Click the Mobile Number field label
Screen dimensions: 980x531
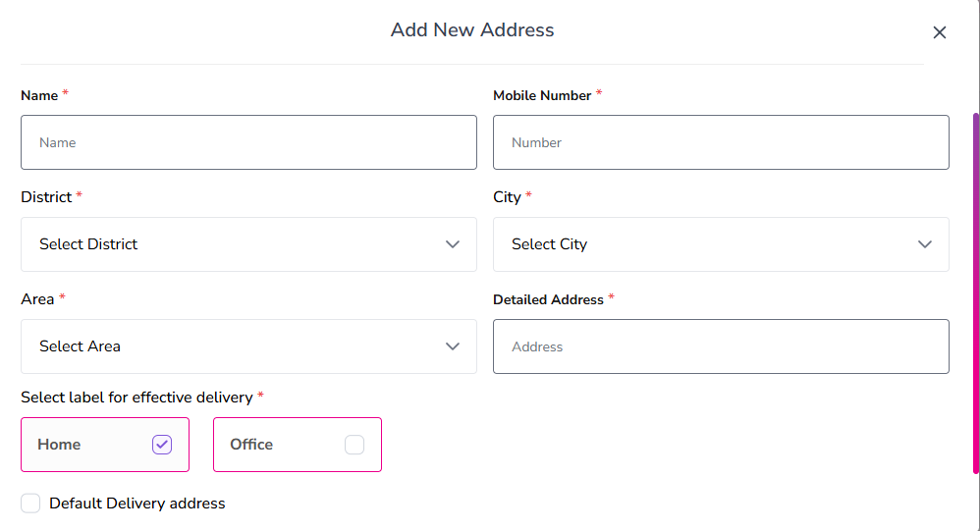[542, 95]
